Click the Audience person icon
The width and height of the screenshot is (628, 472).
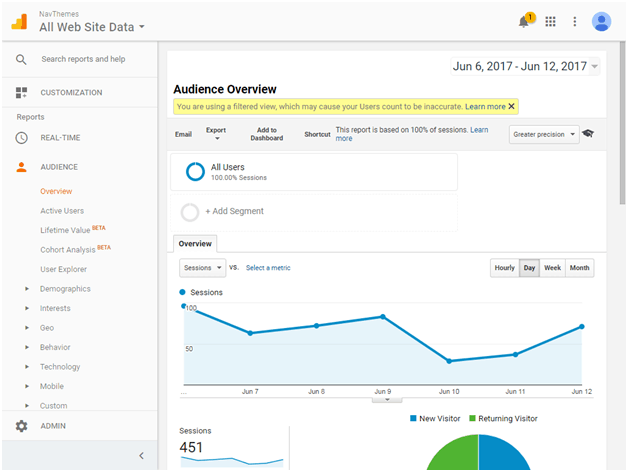tap(21, 167)
